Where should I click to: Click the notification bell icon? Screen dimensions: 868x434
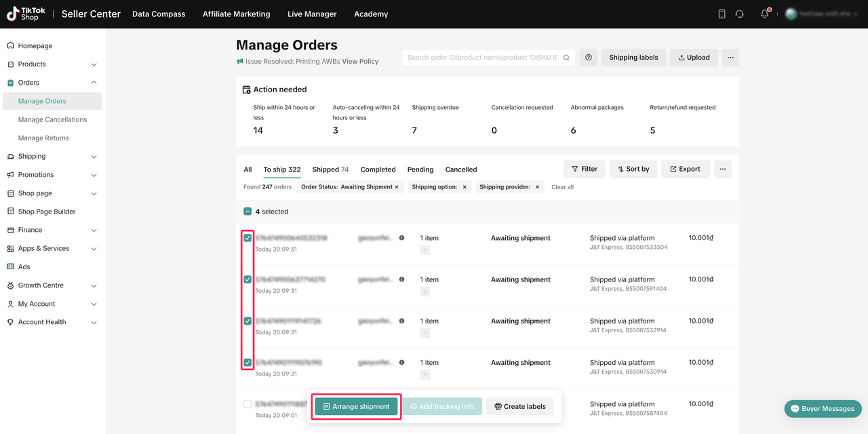pyautogui.click(x=764, y=14)
